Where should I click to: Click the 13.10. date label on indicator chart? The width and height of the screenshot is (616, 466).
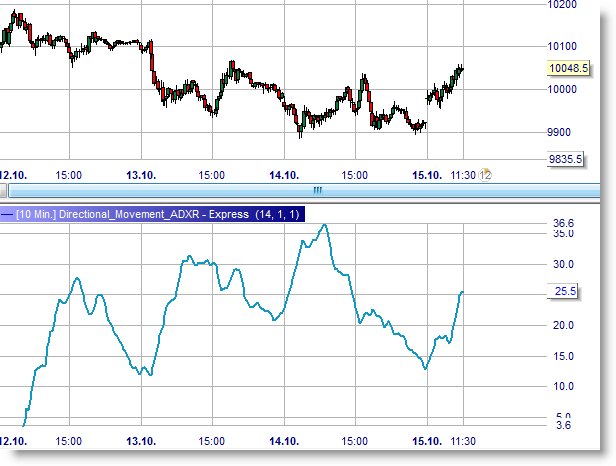pos(141,441)
